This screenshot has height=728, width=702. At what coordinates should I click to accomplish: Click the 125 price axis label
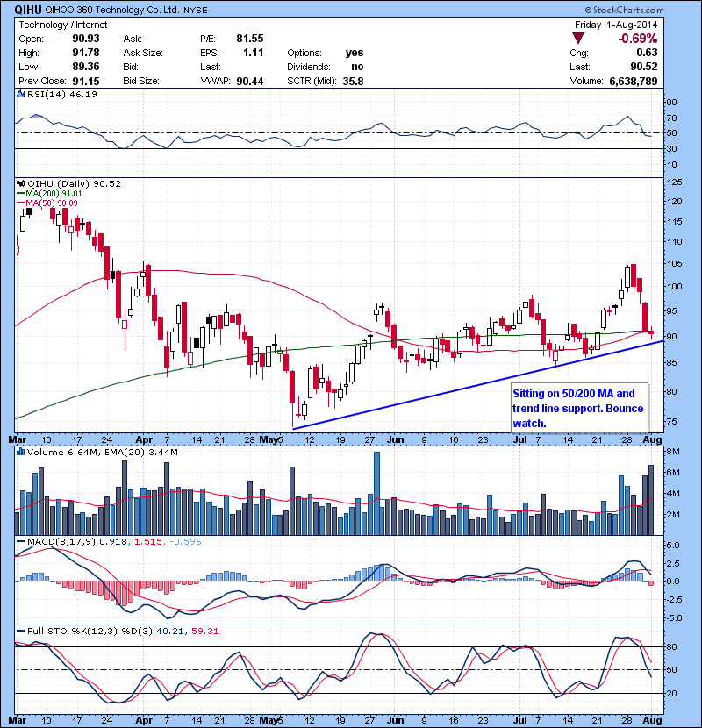675,182
